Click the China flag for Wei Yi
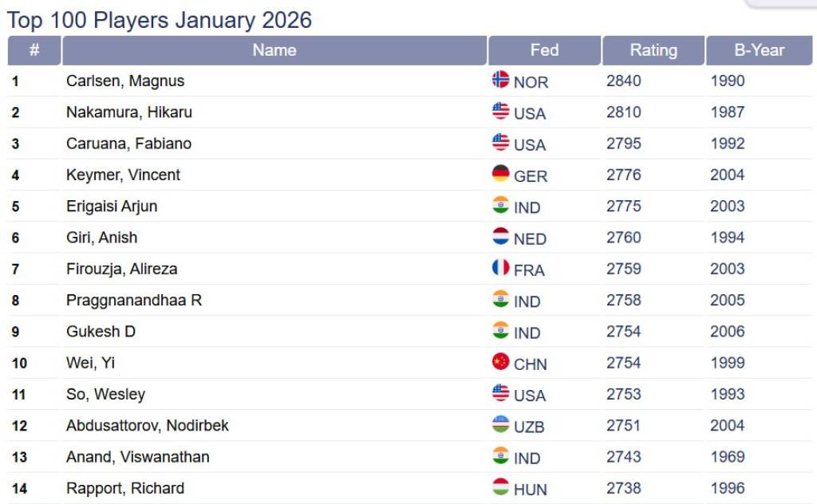The height and width of the screenshot is (504, 817). point(500,362)
